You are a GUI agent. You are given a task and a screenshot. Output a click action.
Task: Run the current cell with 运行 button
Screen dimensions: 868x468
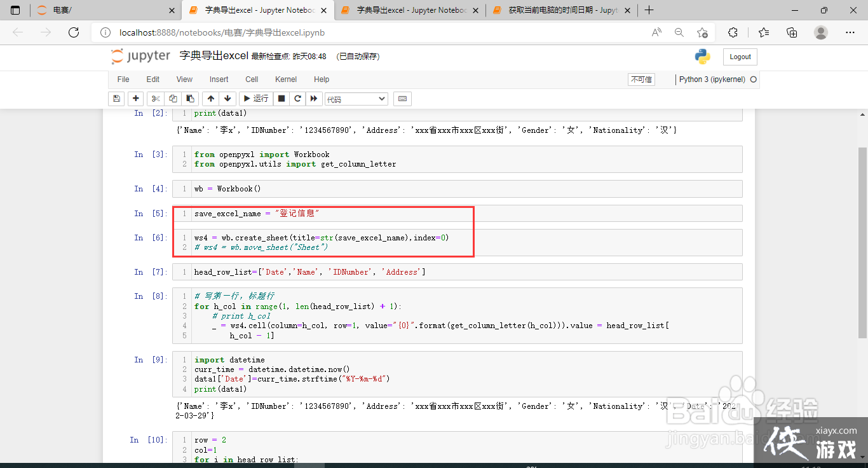coord(257,99)
